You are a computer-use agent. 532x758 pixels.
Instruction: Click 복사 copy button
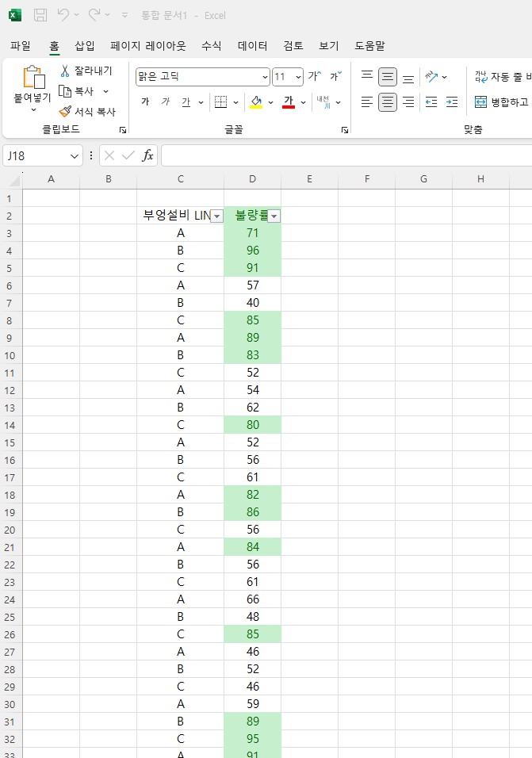[76, 91]
